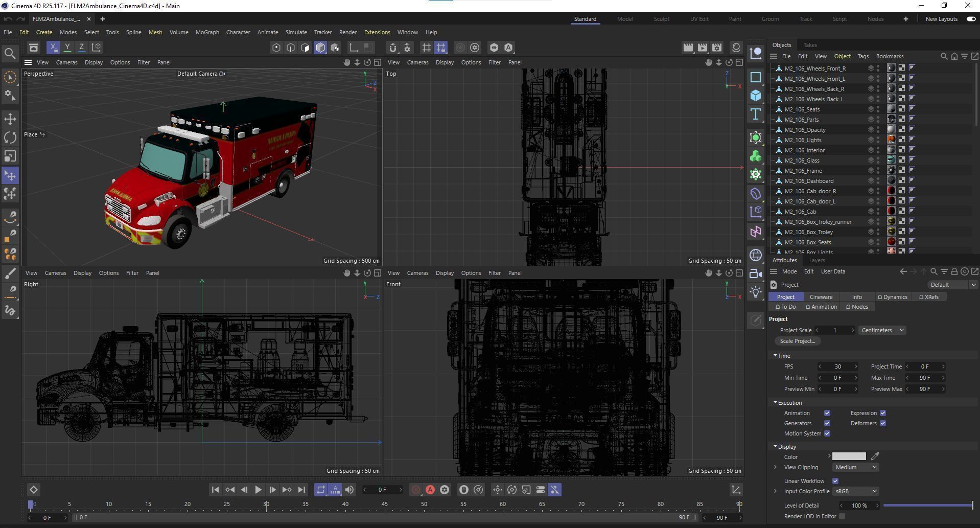
Task: Add a Cube primitive object icon
Action: pyautogui.click(x=756, y=96)
